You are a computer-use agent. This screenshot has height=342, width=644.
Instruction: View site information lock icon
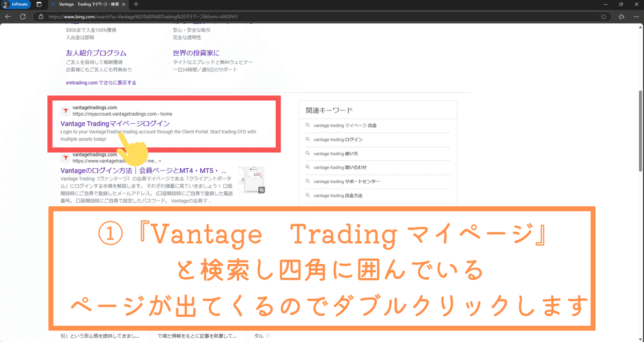[x=41, y=17]
